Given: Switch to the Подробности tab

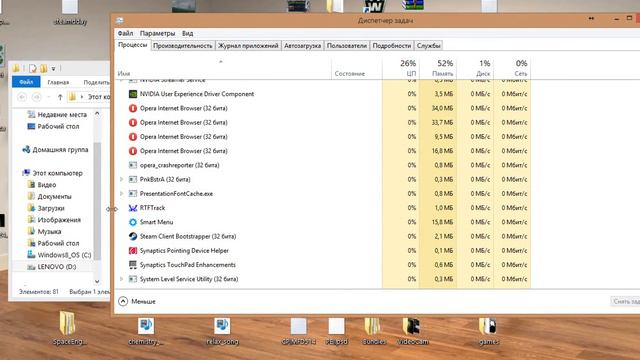Looking at the screenshot, I should click(392, 46).
